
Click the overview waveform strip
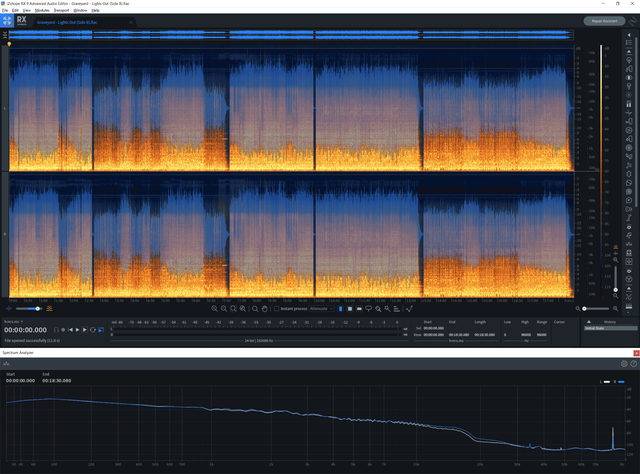(x=291, y=35)
